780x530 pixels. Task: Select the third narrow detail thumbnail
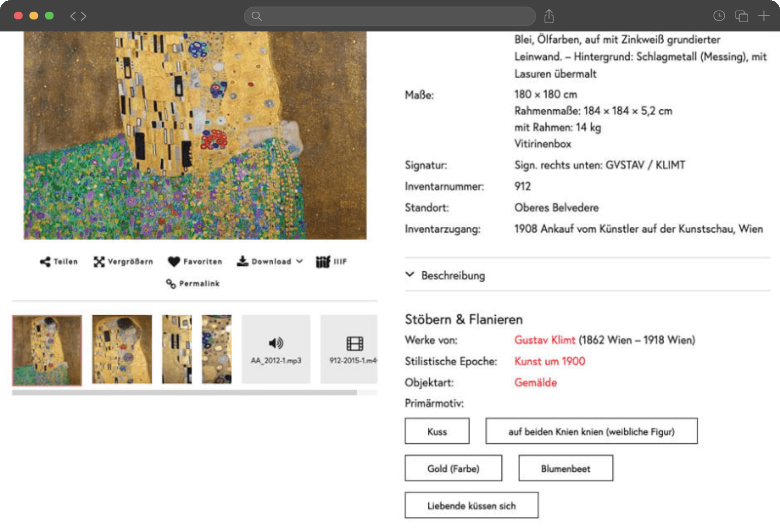point(177,349)
